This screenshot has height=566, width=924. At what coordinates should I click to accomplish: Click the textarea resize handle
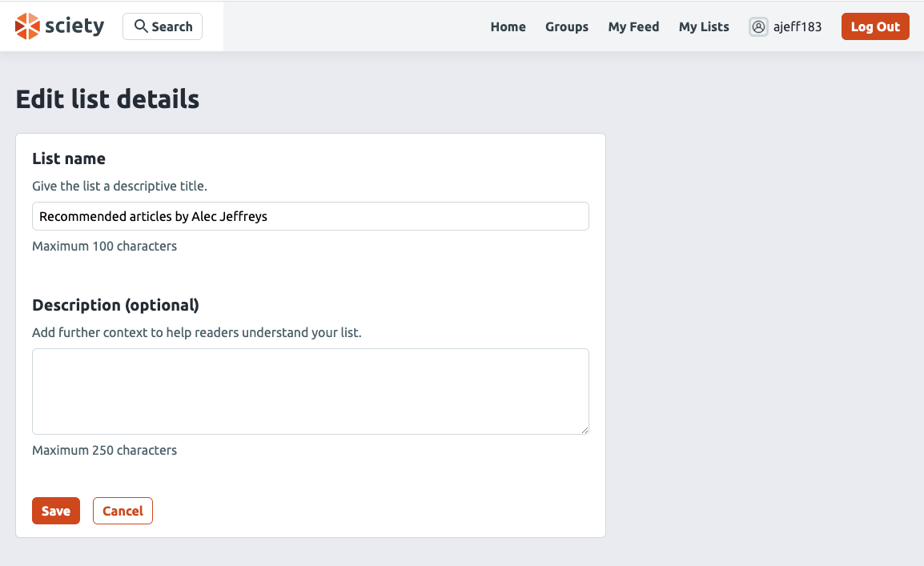pos(585,431)
